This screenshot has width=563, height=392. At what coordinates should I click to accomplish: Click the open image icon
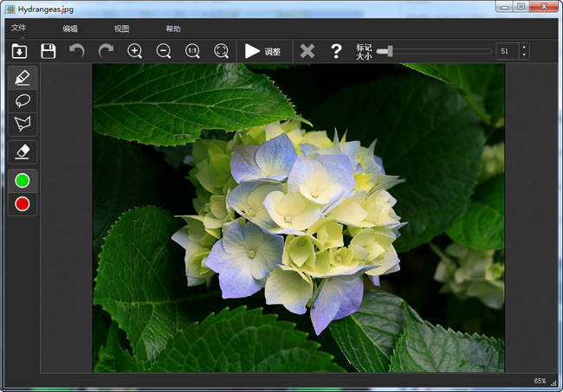coord(19,51)
